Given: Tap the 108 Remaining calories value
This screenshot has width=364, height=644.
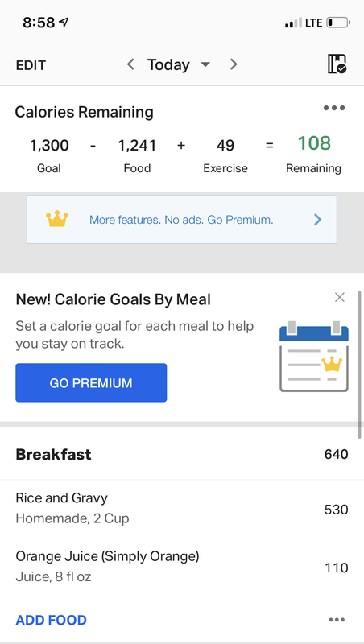Looking at the screenshot, I should coord(314,143).
